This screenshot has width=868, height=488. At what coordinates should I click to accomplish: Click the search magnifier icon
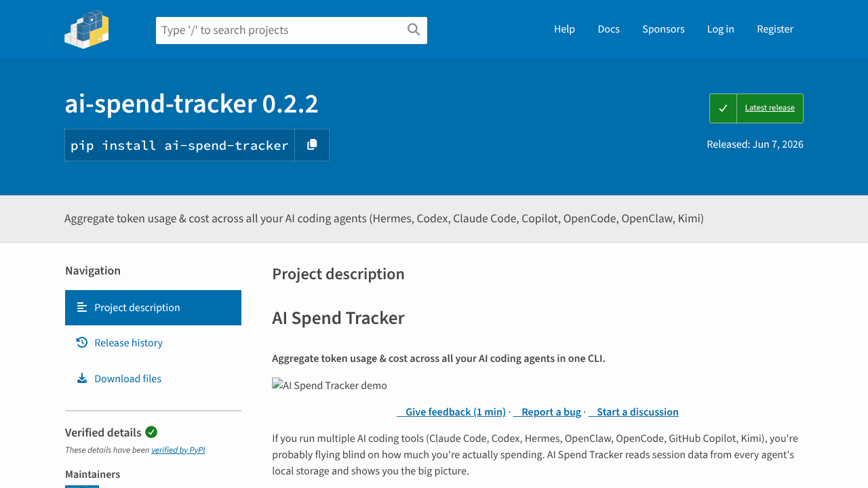coord(414,29)
